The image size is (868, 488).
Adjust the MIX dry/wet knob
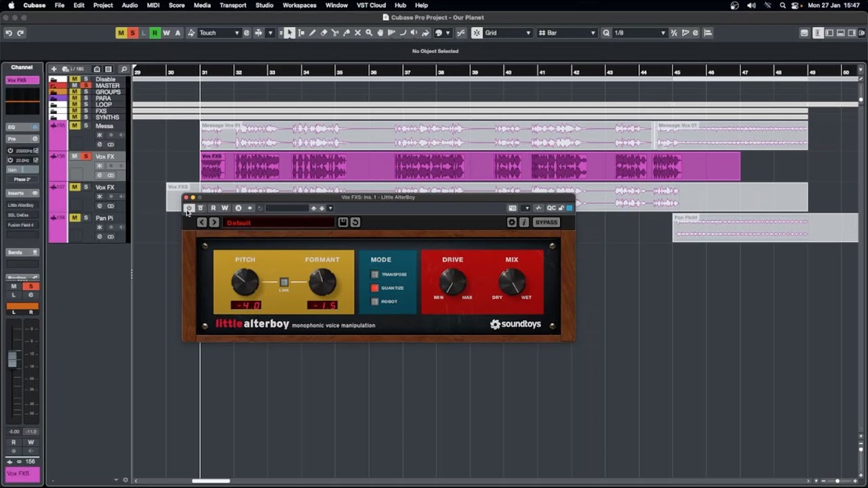[x=512, y=281]
